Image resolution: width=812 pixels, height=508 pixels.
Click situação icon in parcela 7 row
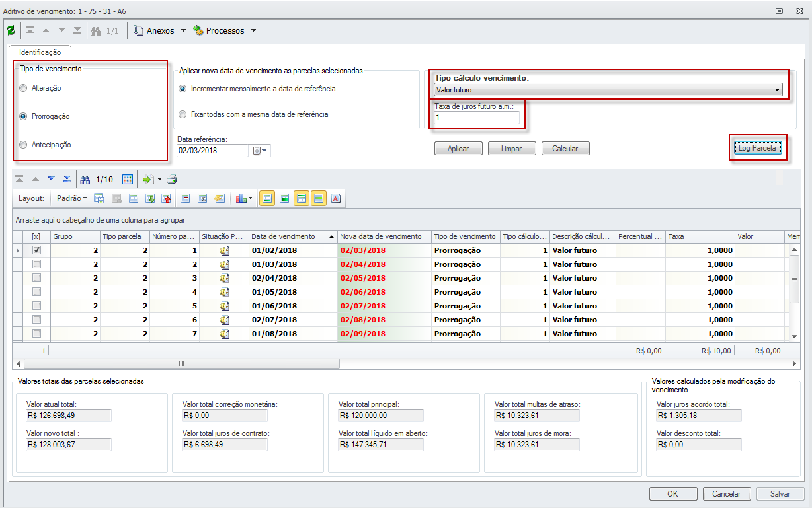(224, 334)
